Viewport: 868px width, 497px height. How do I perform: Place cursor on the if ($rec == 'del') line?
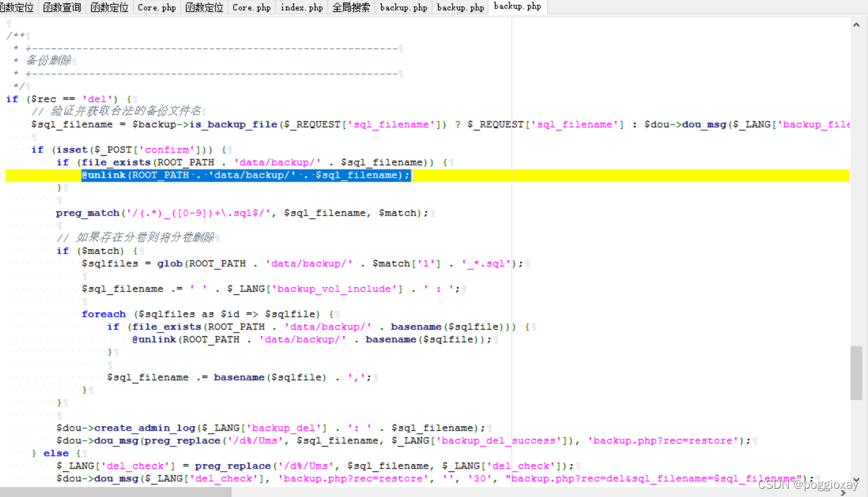point(69,99)
